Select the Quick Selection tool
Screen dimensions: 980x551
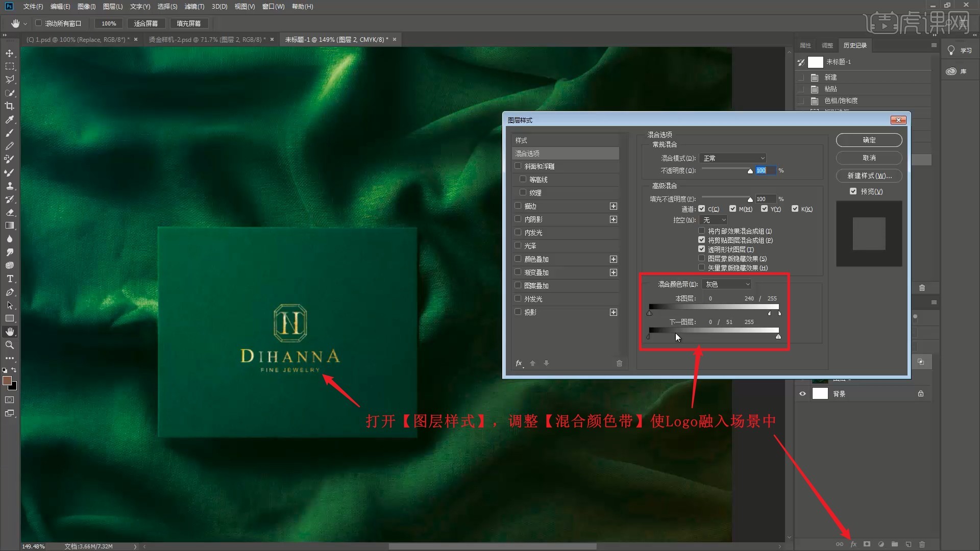coord(10,93)
